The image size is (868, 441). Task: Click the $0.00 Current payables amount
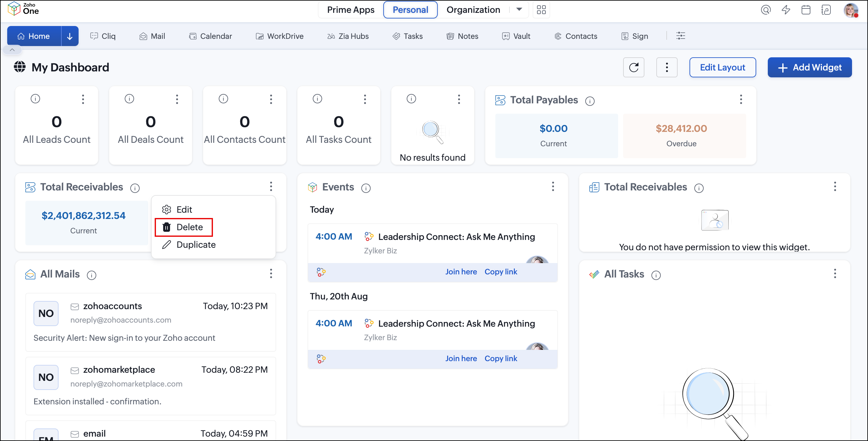[x=553, y=128]
